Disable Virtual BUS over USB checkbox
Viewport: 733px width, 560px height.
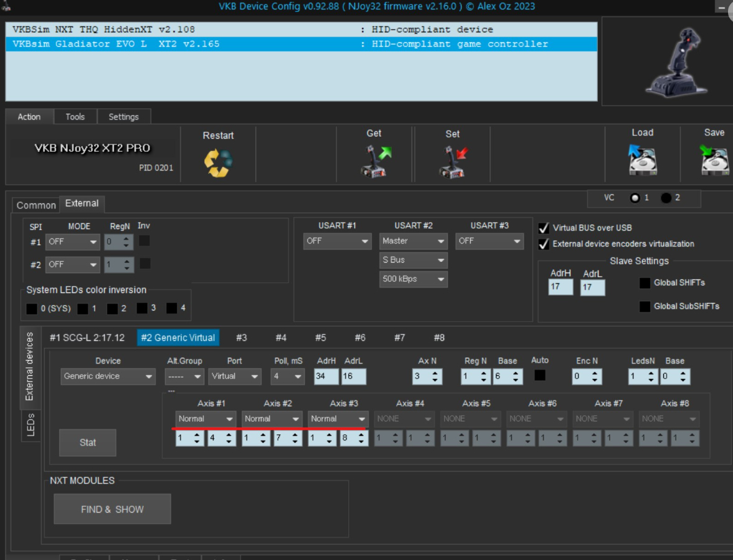pos(544,228)
